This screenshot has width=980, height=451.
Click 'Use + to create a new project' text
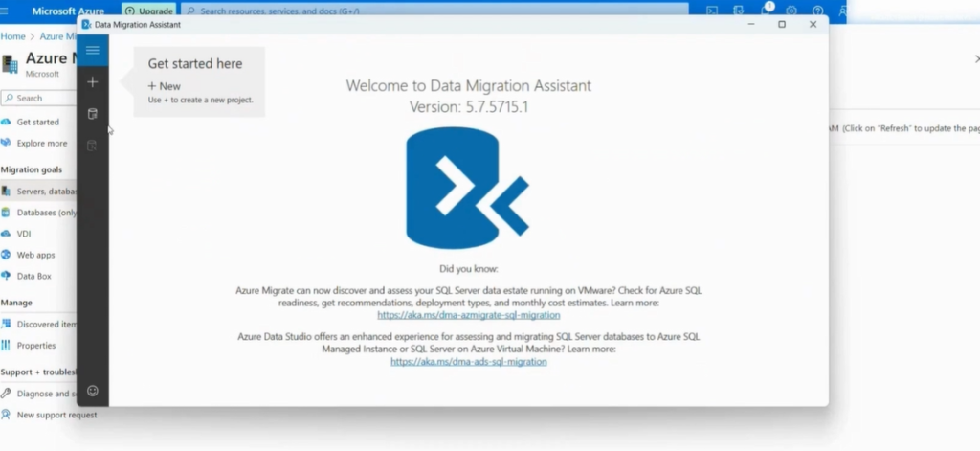(201, 100)
